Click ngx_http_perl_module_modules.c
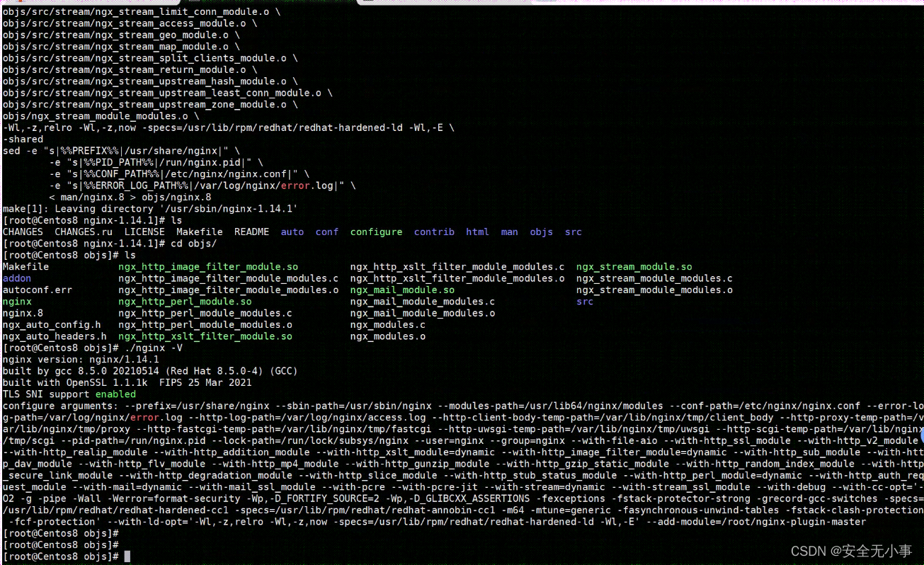 click(x=205, y=313)
